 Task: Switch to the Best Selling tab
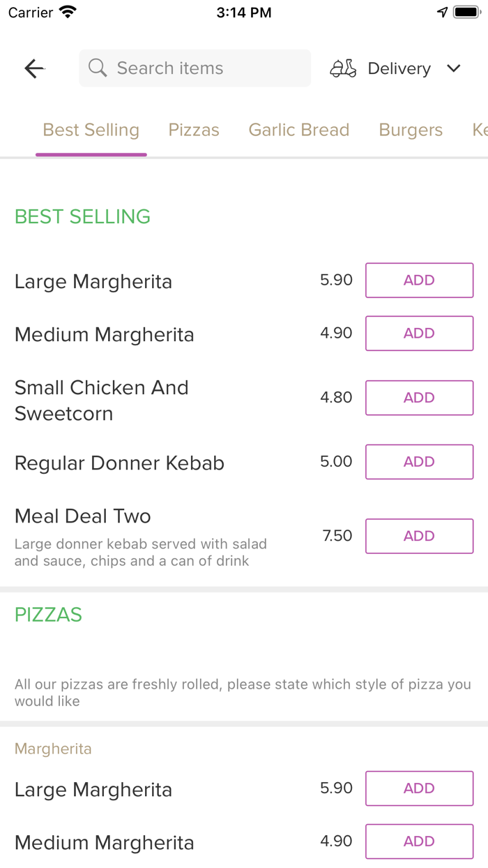91,130
